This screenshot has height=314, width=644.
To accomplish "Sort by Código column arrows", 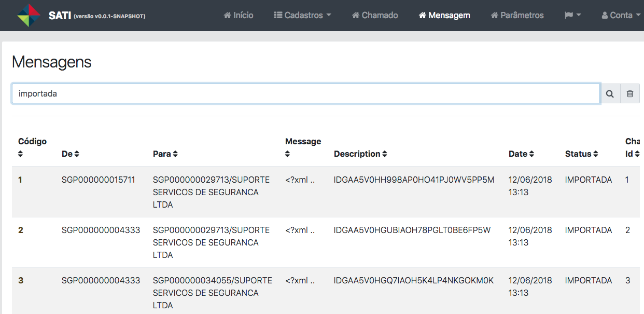I will (21, 154).
